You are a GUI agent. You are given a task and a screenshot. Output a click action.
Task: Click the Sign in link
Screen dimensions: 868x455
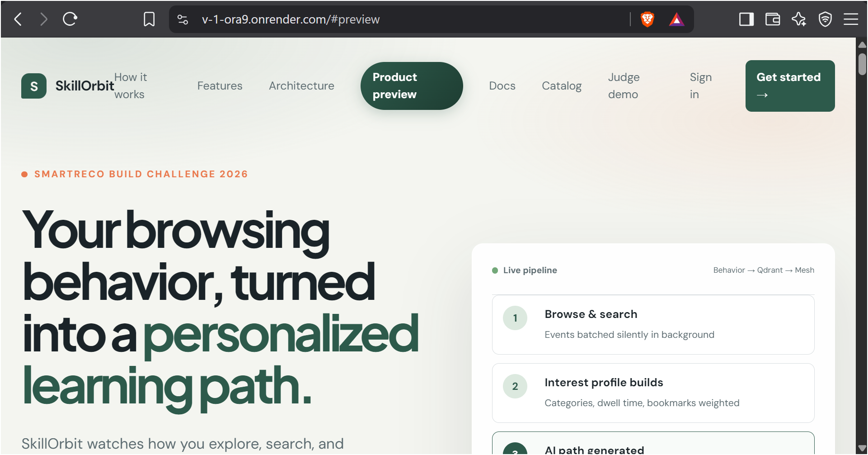(701, 86)
